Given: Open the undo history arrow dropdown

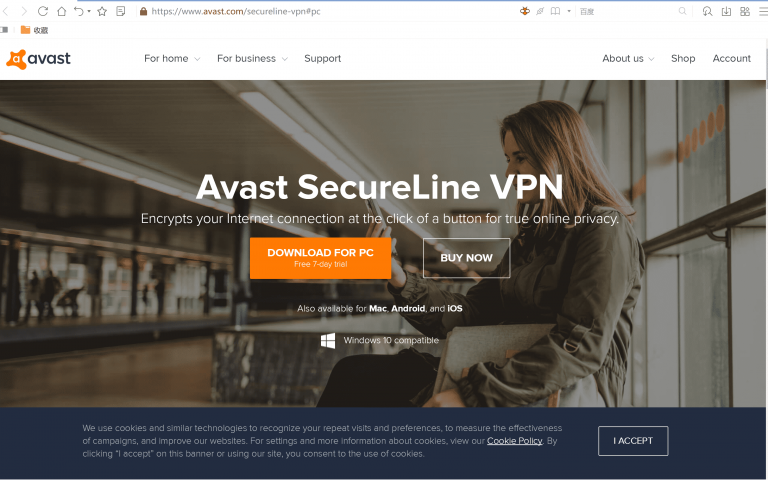Looking at the screenshot, I should click(89, 11).
